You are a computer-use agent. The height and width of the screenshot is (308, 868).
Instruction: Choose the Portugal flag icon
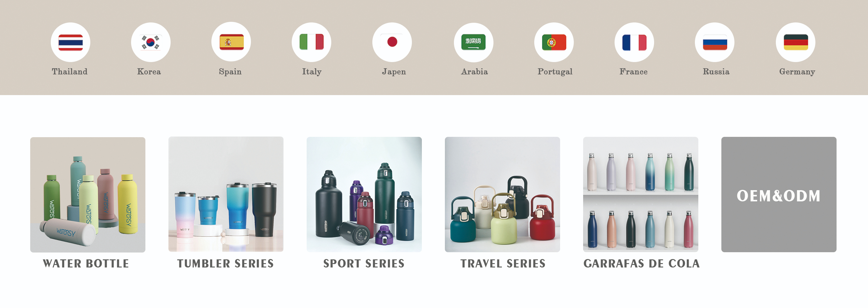(x=554, y=42)
